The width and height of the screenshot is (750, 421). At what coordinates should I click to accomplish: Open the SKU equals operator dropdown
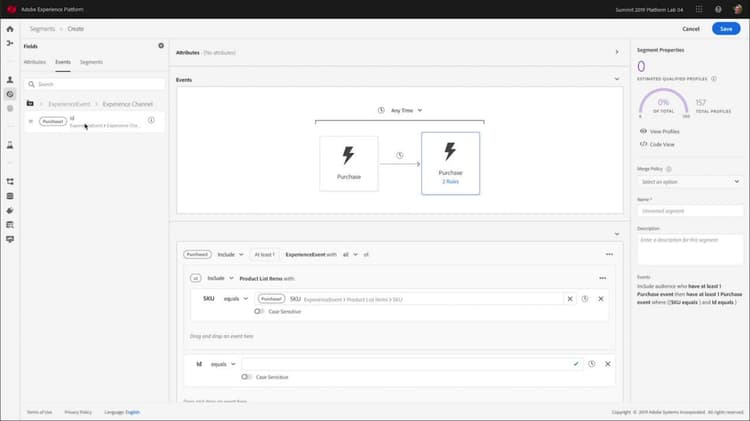236,299
